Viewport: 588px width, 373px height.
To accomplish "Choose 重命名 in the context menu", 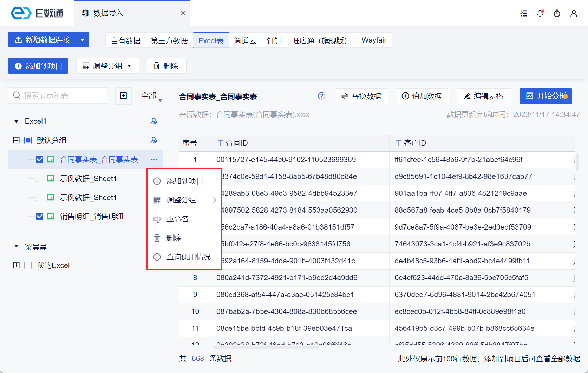I will pos(185,219).
